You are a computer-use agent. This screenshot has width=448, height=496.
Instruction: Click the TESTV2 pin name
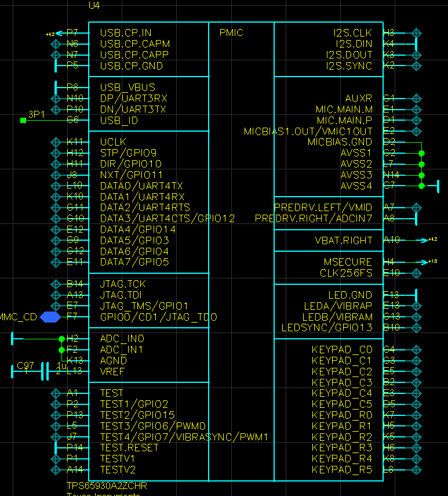pyautogui.click(x=118, y=470)
